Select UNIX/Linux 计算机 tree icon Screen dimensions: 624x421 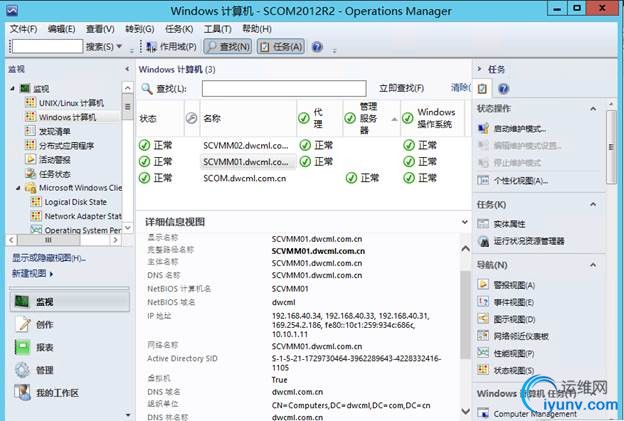click(30, 103)
